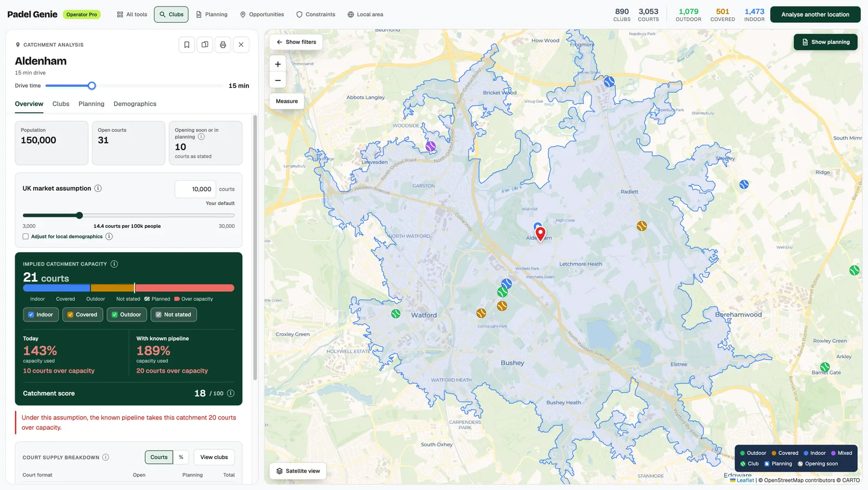The width and height of the screenshot is (868, 490).
Task: Zoom in on the map
Action: coord(278,64)
